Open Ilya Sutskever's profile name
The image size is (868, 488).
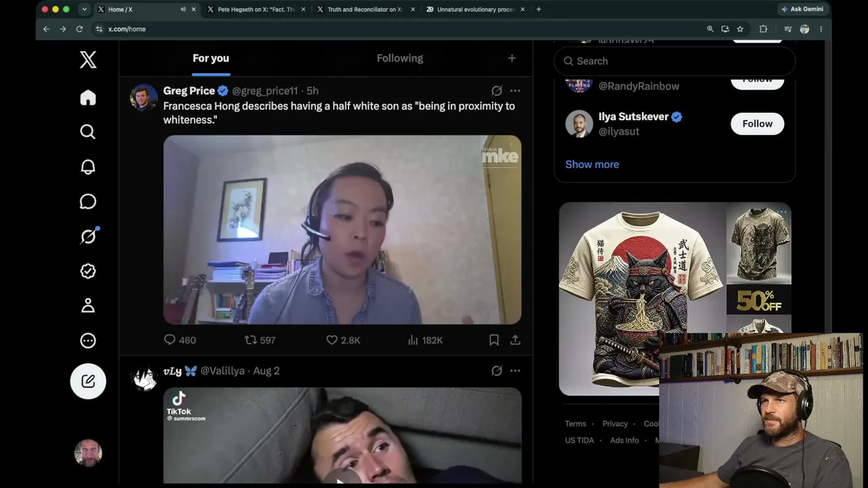pyautogui.click(x=633, y=117)
